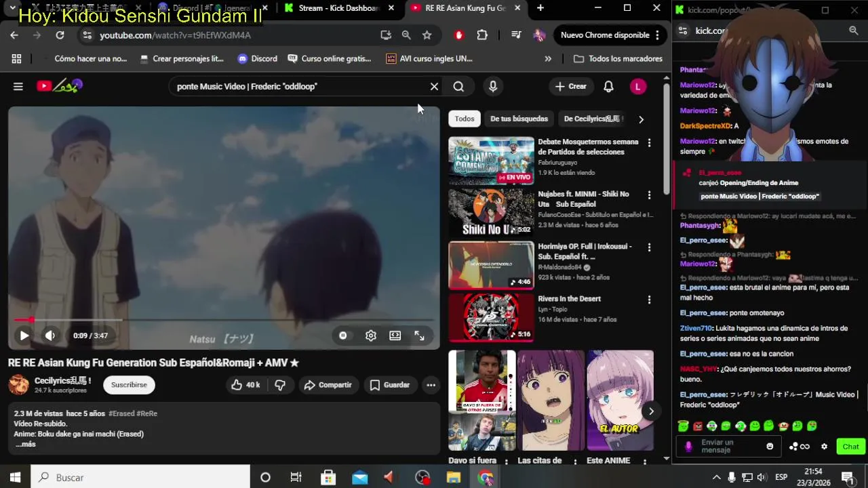Viewport: 868px width, 488px height.
Task: Open the Rivers in the Desert thumbnail
Action: (x=491, y=317)
